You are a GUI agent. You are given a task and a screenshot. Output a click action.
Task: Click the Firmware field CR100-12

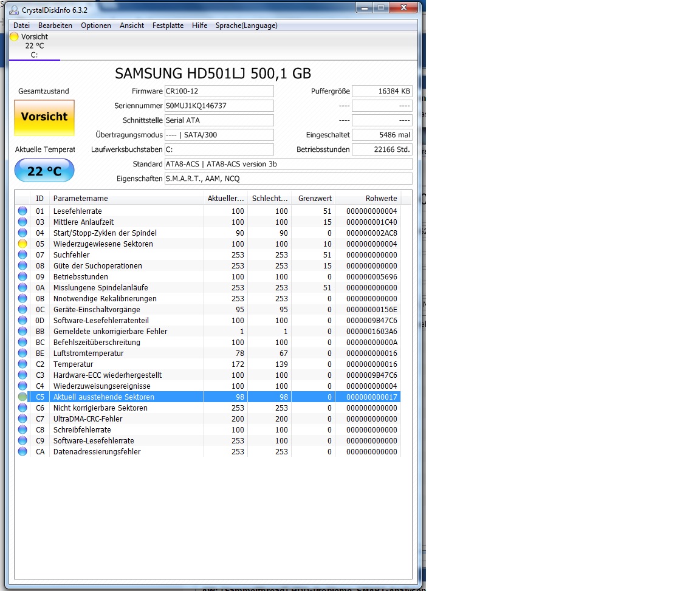click(219, 91)
